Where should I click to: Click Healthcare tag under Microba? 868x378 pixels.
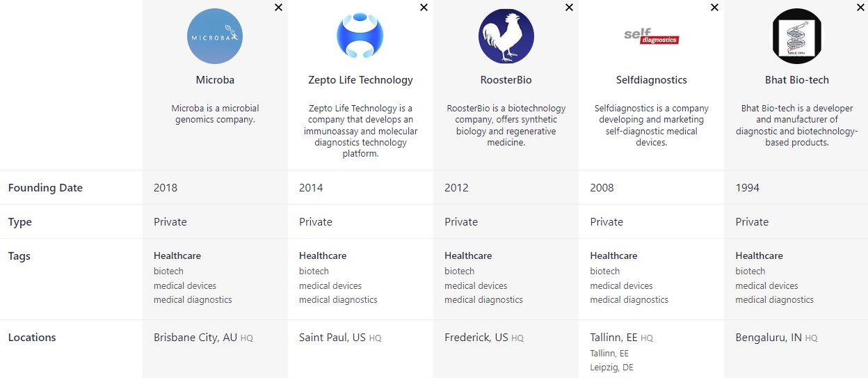pyautogui.click(x=177, y=255)
